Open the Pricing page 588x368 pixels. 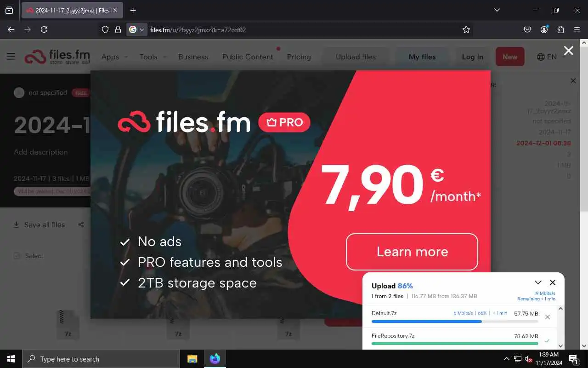tap(299, 57)
